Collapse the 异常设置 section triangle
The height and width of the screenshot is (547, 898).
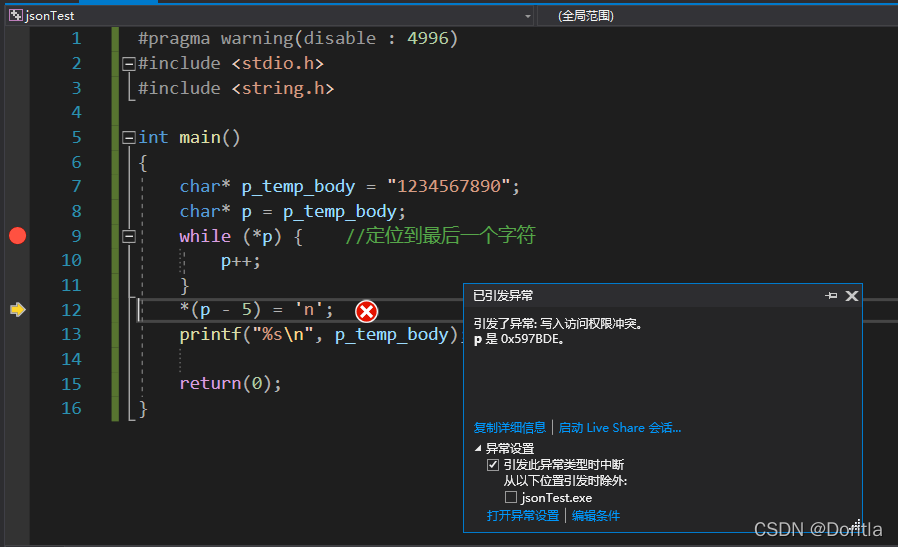click(x=478, y=448)
